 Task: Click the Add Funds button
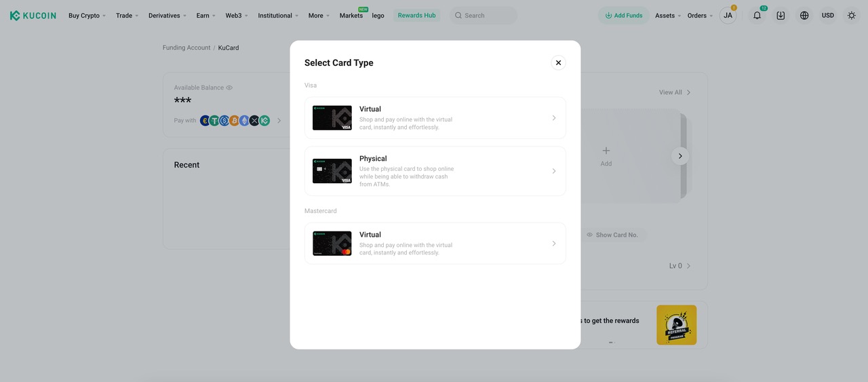coord(623,16)
